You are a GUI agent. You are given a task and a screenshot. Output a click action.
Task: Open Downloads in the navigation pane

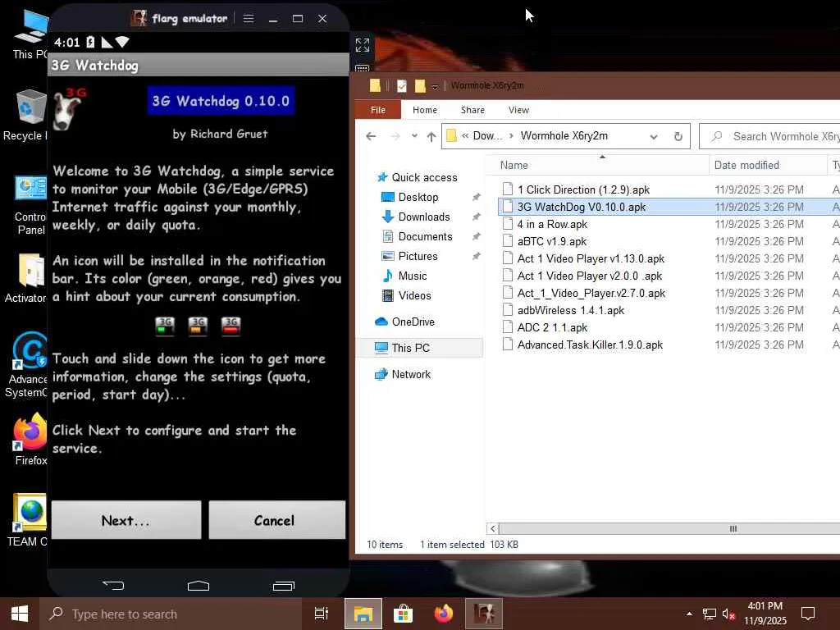tap(423, 217)
